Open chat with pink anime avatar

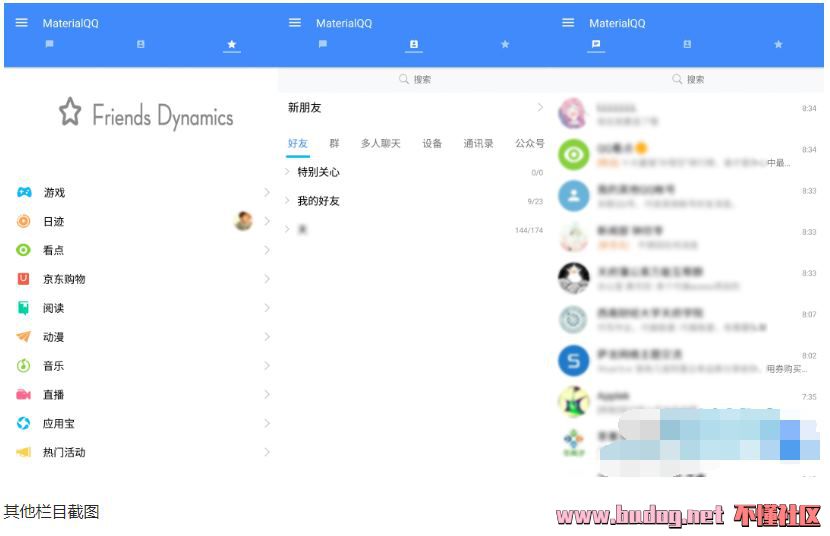click(x=688, y=113)
